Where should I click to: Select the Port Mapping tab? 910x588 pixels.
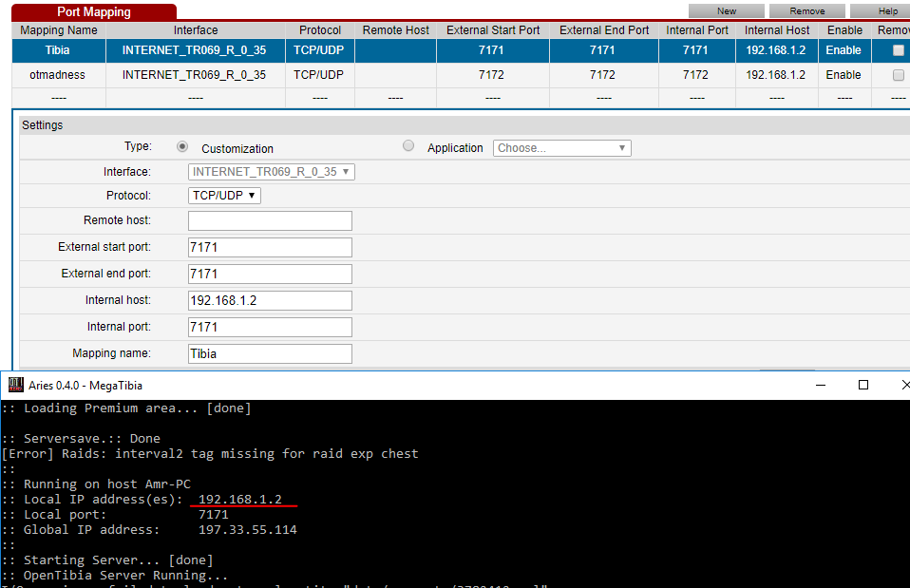94,12
